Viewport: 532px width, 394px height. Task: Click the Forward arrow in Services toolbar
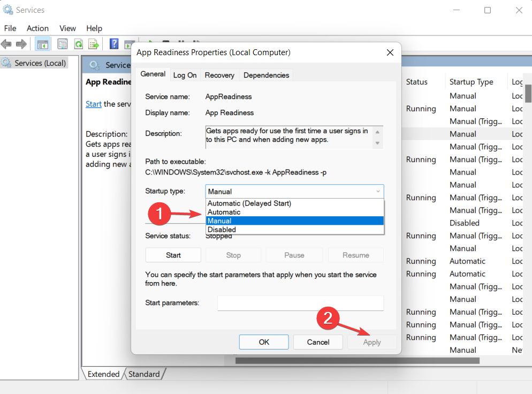(21, 44)
